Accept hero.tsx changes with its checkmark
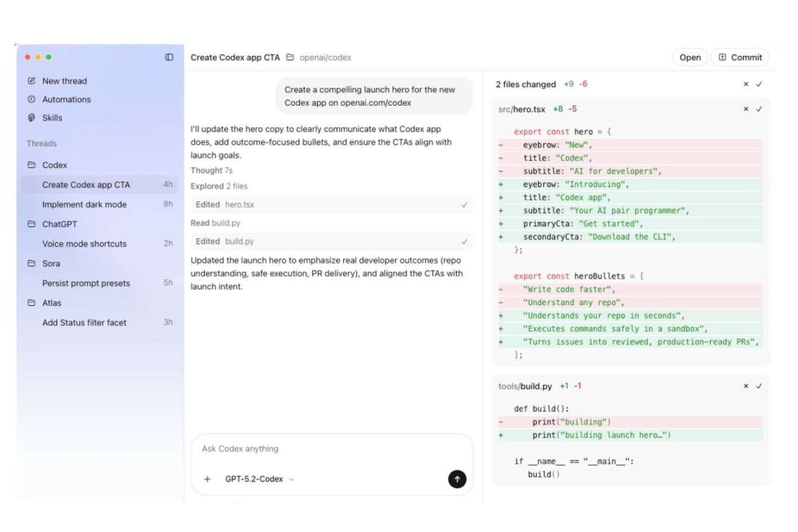Screen dimensions: 798x532 pos(759,109)
